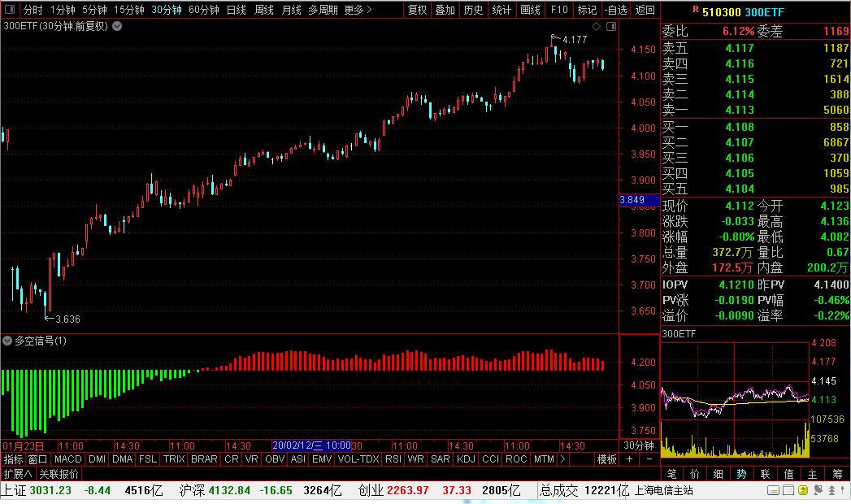Viewport: 851px width, 504px height.
Task: Open the 历史 history button
Action: [x=473, y=10]
